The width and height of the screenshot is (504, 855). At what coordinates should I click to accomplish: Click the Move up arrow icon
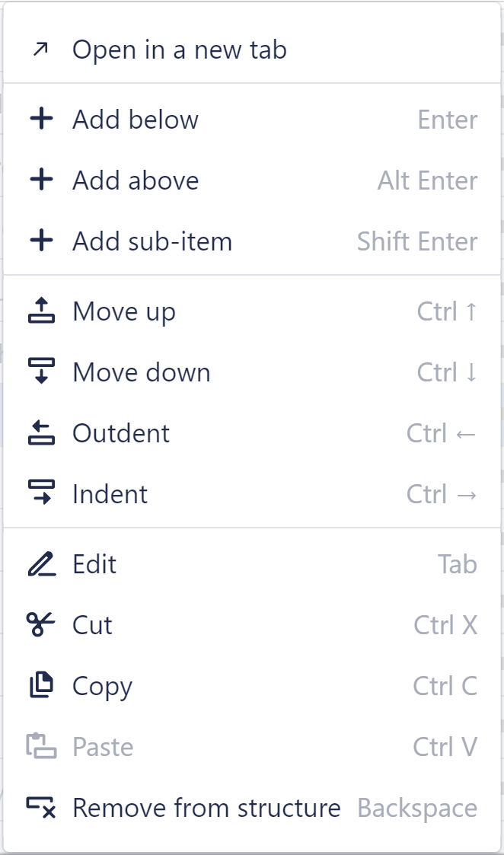tap(40, 311)
